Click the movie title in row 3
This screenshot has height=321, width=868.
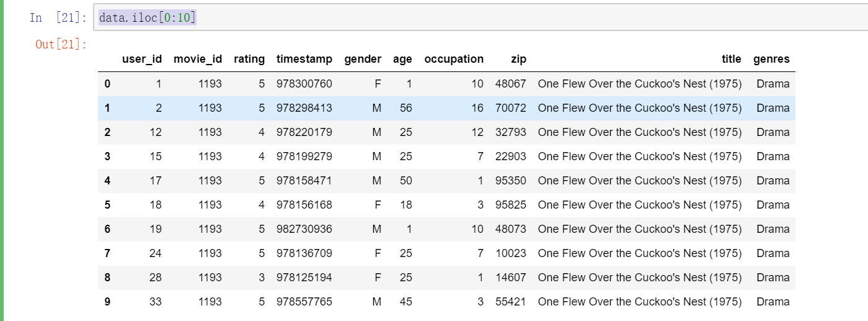coord(640,156)
